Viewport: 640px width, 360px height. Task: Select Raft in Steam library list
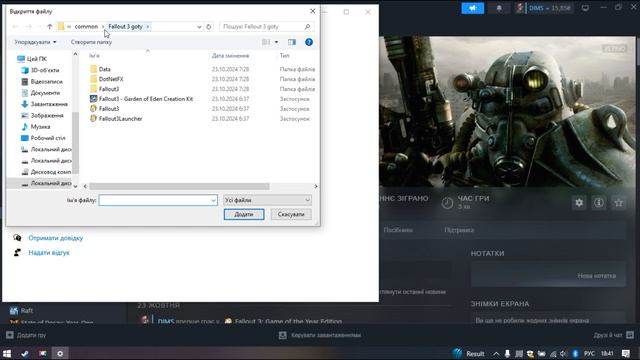tap(27, 311)
